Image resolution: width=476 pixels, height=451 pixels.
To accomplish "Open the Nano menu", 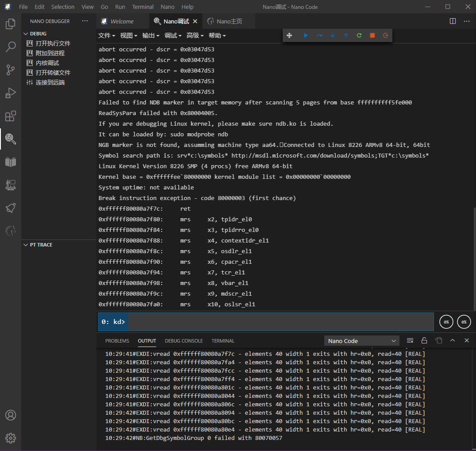I will (x=168, y=7).
